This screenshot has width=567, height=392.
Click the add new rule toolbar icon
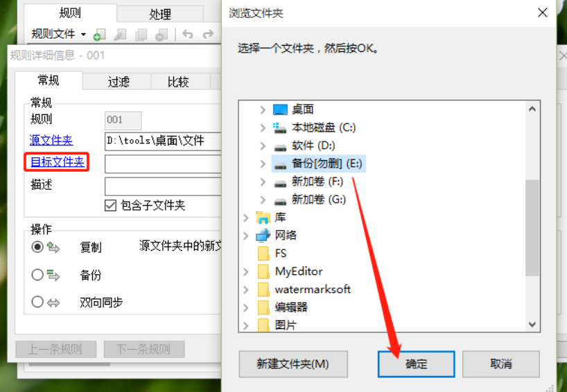click(99, 35)
